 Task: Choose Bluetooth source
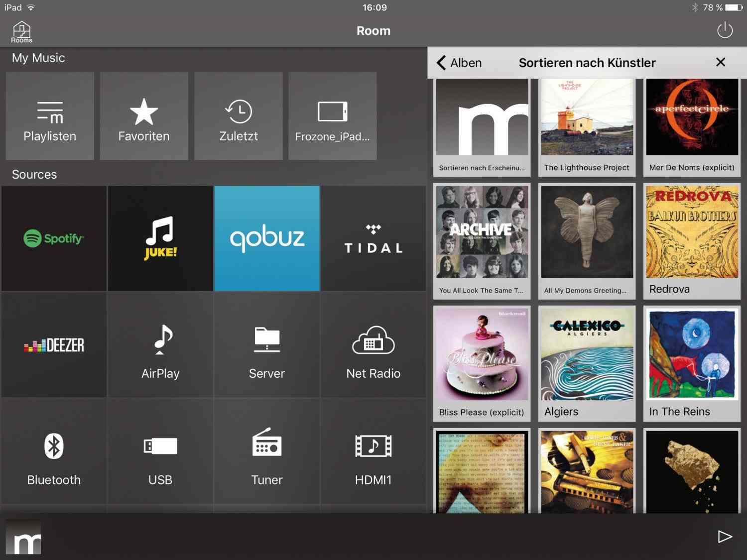tap(54, 451)
